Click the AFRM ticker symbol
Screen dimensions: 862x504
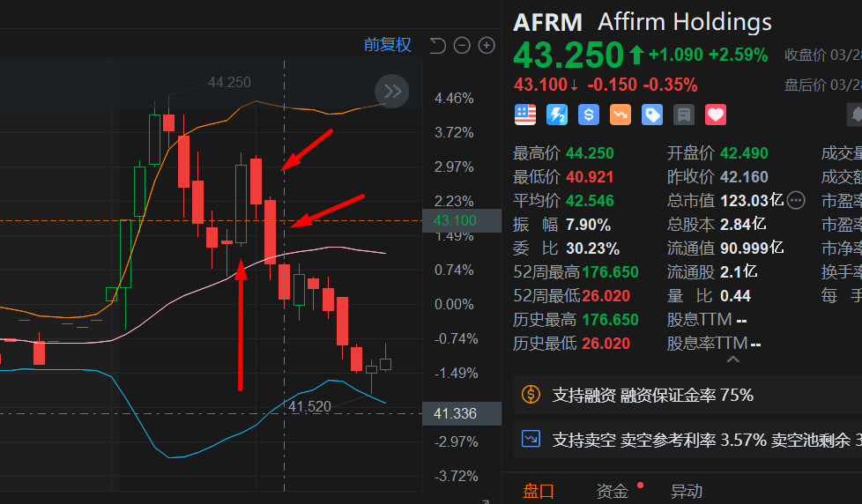pos(547,23)
